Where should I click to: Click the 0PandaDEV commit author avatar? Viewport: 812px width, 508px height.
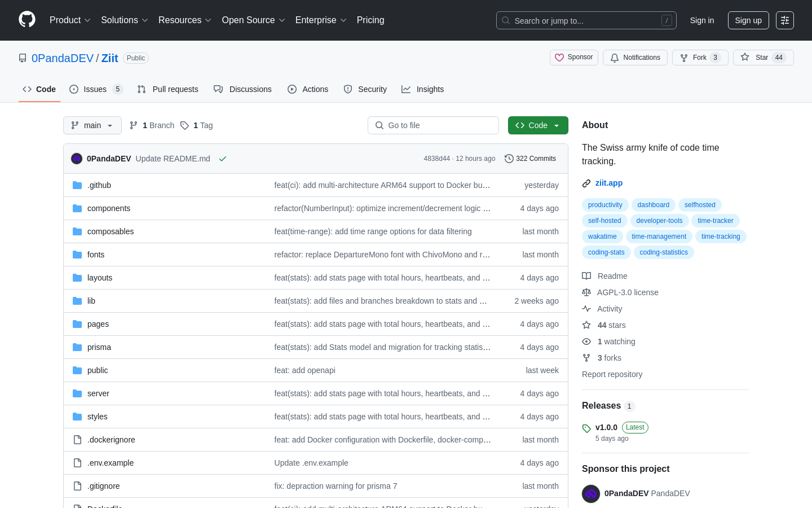click(x=77, y=159)
